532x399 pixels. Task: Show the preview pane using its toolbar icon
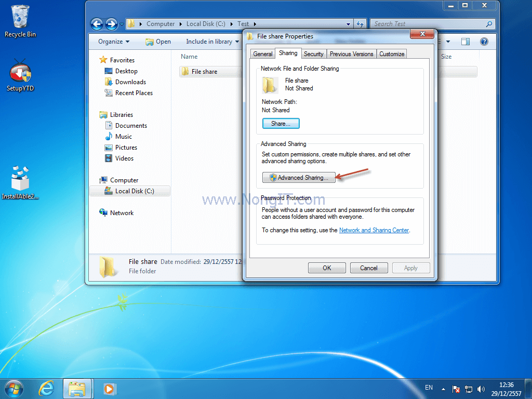pyautogui.click(x=465, y=41)
